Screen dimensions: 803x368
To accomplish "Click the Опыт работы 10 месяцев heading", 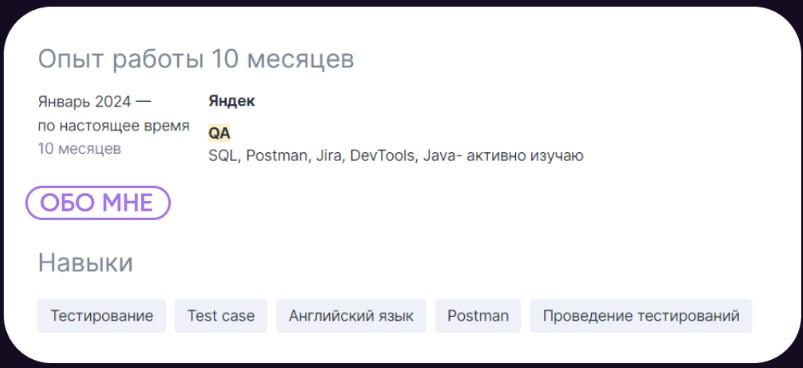I will tap(196, 60).
